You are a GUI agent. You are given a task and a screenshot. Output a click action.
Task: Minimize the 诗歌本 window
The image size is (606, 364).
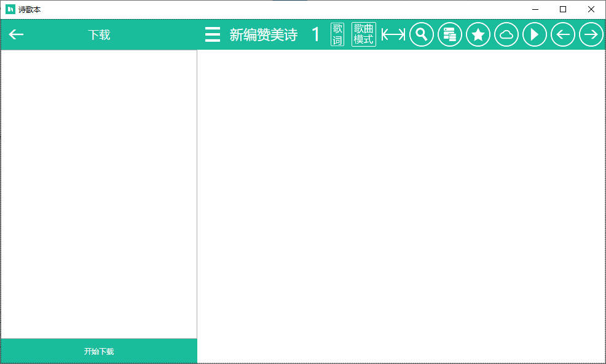tap(535, 9)
